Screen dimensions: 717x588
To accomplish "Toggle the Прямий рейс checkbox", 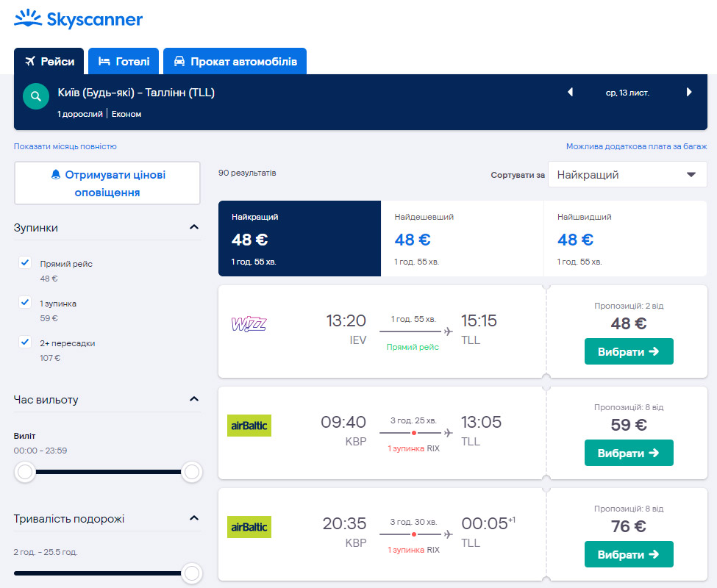I will point(25,262).
